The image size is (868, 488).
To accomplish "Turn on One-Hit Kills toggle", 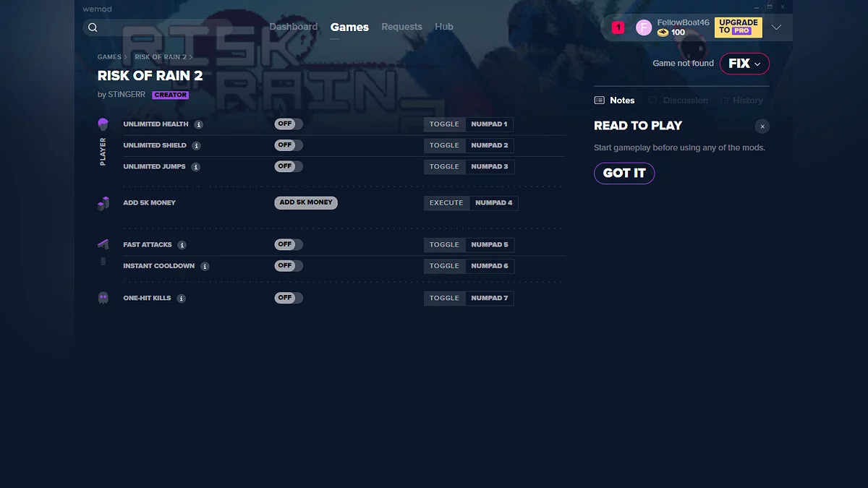I will click(288, 298).
